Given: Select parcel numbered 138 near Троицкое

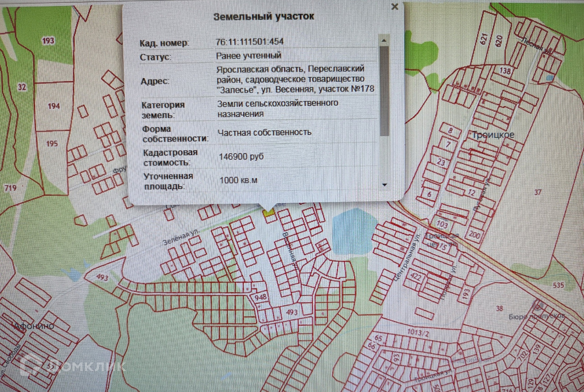Looking at the screenshot, I should (505, 71).
